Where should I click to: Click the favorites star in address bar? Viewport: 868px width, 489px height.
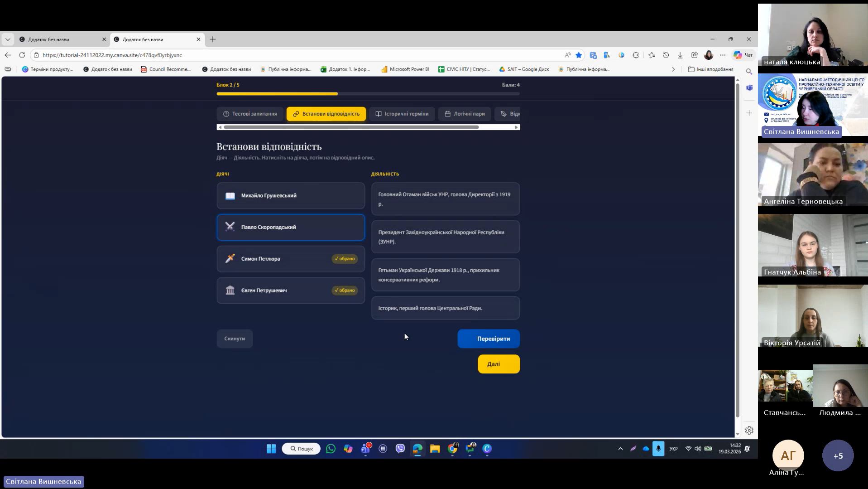click(579, 55)
